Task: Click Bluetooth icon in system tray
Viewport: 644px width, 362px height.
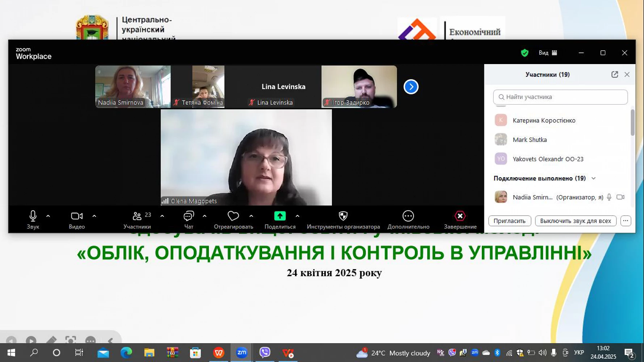Action: (x=497, y=353)
